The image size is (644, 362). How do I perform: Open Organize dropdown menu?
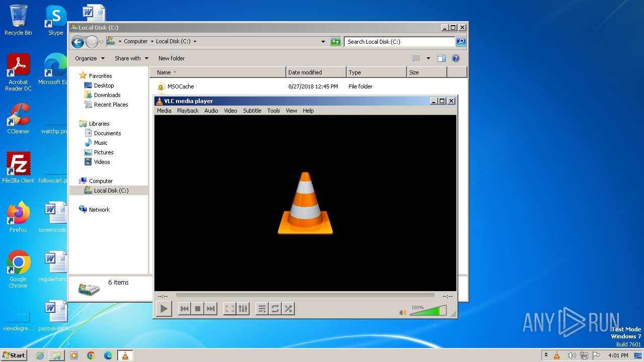click(x=90, y=58)
